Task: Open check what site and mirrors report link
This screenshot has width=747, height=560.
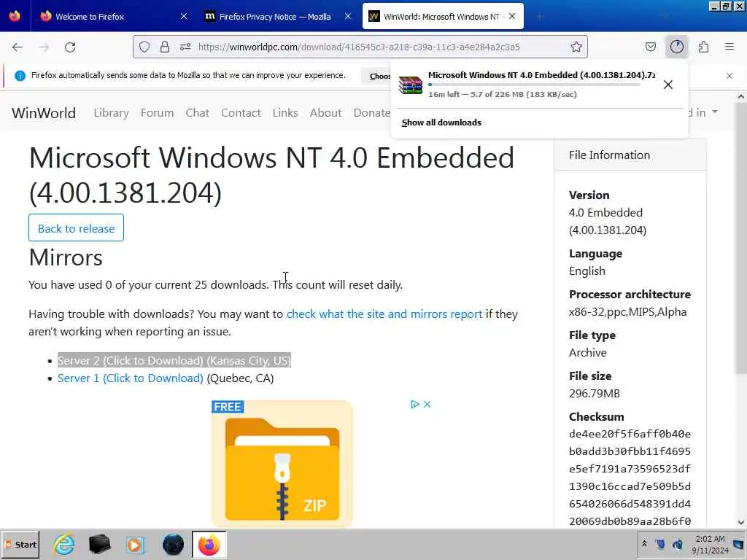Action: [x=384, y=314]
